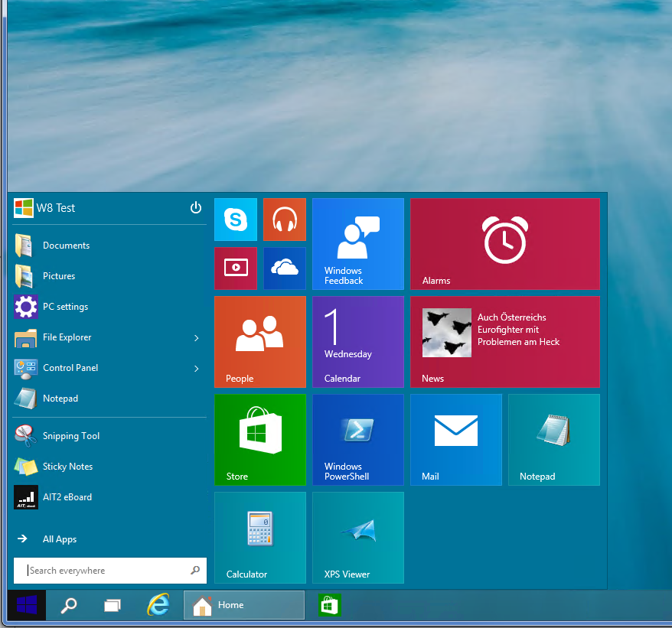Launch Snipping Tool
The width and height of the screenshot is (672, 628).
109,436
